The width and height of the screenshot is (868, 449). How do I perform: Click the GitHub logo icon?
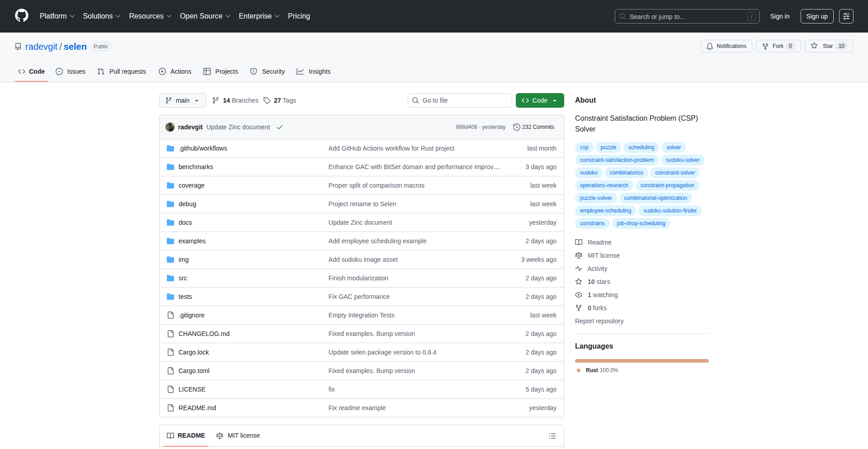22,16
